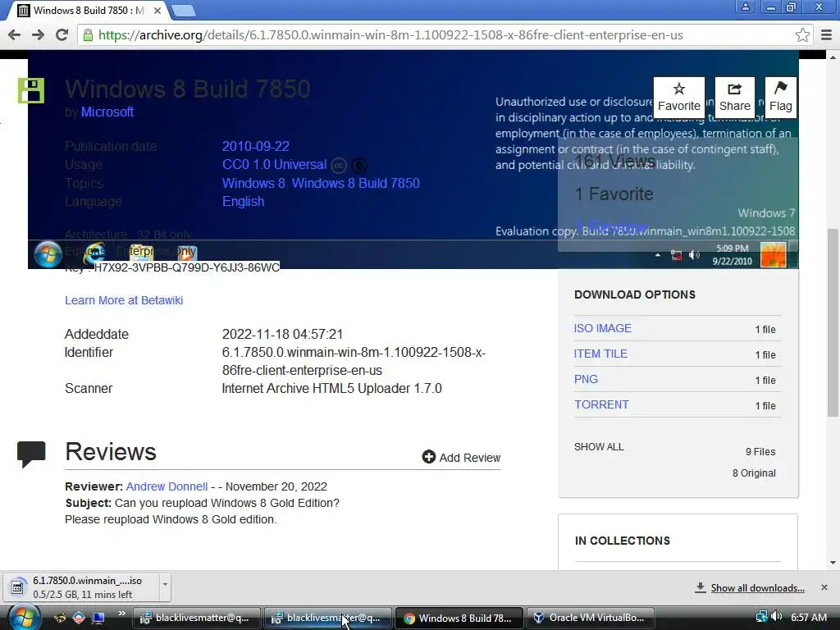This screenshot has width=840, height=630.
Task: Switch to second blacklivesmatter@q taskbar window
Action: point(328,618)
